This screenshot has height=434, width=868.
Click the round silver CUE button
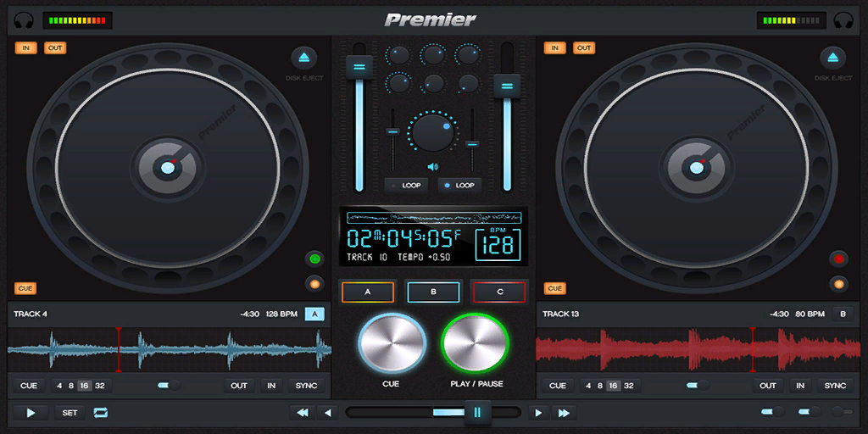point(392,343)
